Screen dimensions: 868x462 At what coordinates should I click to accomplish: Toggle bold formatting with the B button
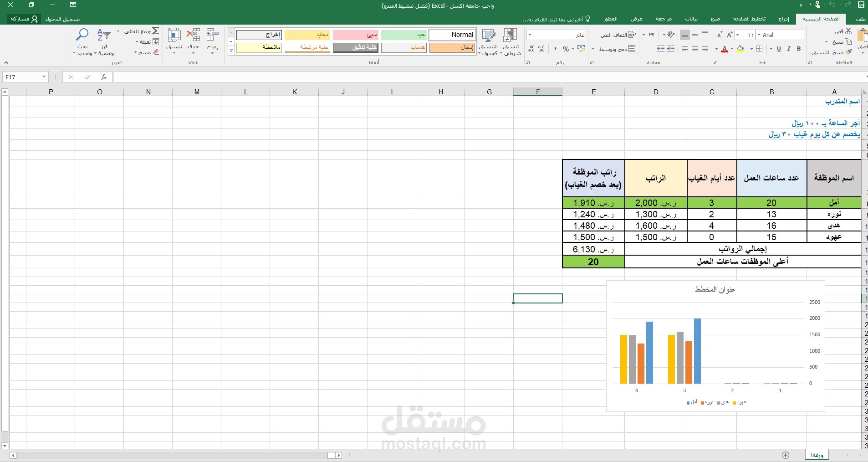pyautogui.click(x=799, y=49)
